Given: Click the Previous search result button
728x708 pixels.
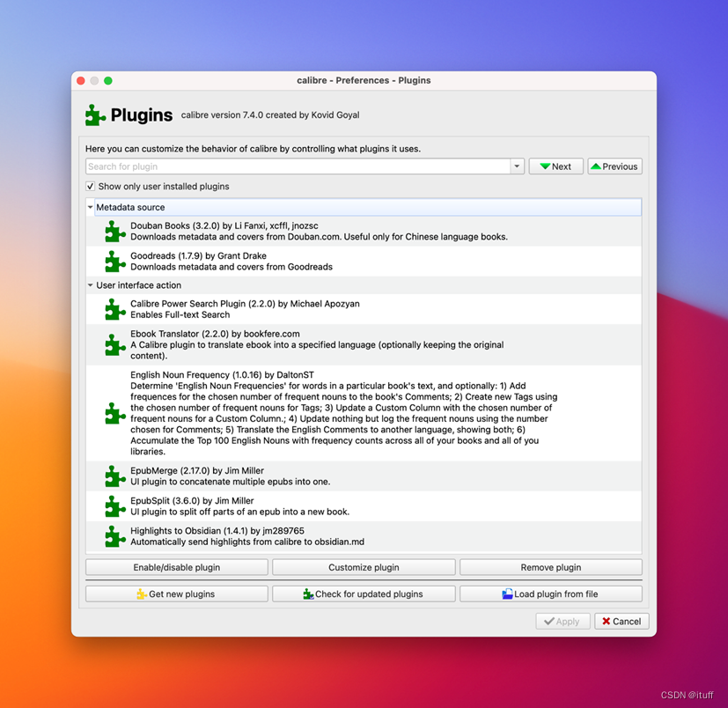Looking at the screenshot, I should coord(614,166).
